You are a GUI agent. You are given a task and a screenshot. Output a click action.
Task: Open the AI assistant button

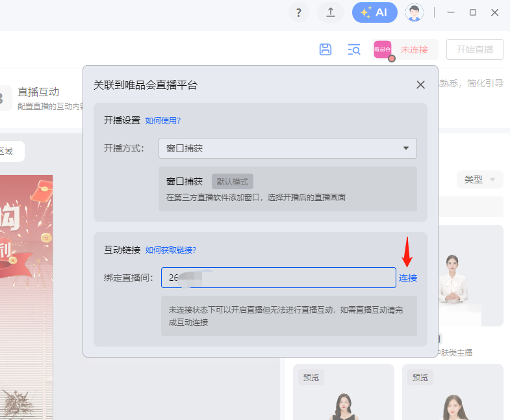375,13
